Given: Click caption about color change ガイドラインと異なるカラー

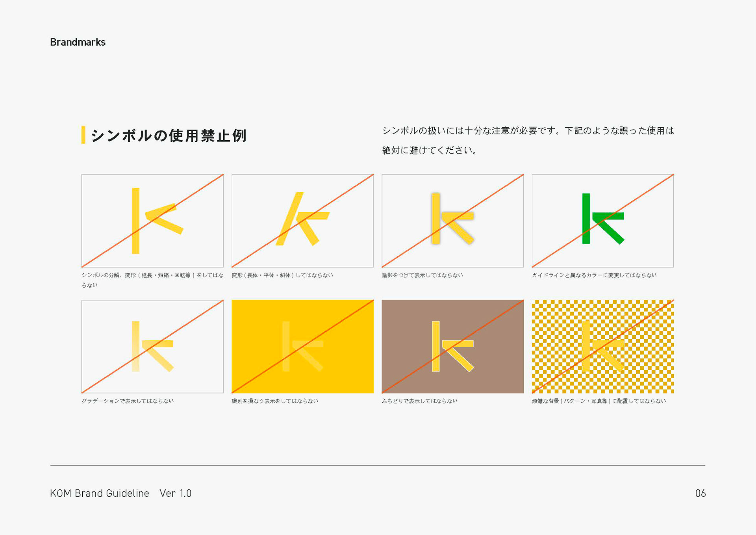Looking at the screenshot, I should coord(594,275).
